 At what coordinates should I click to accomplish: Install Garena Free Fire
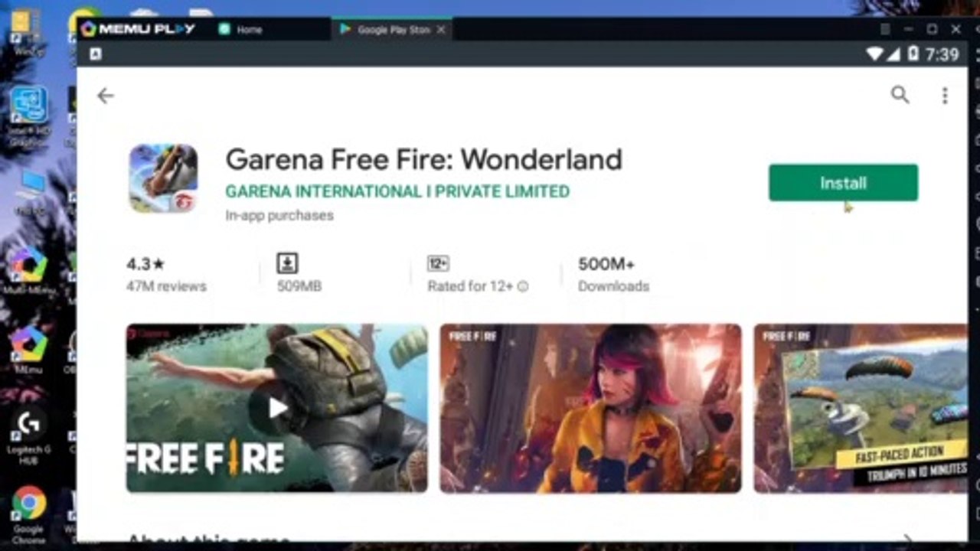(x=843, y=183)
